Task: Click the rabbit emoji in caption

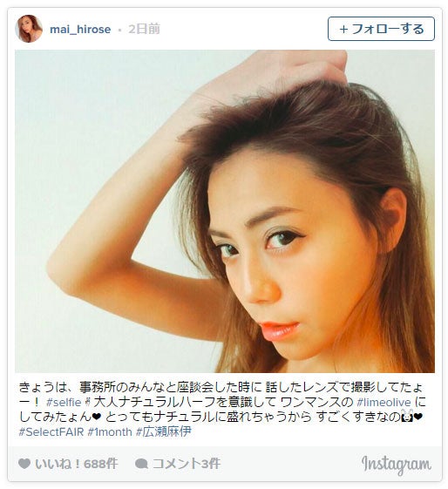Action: pyautogui.click(x=407, y=416)
